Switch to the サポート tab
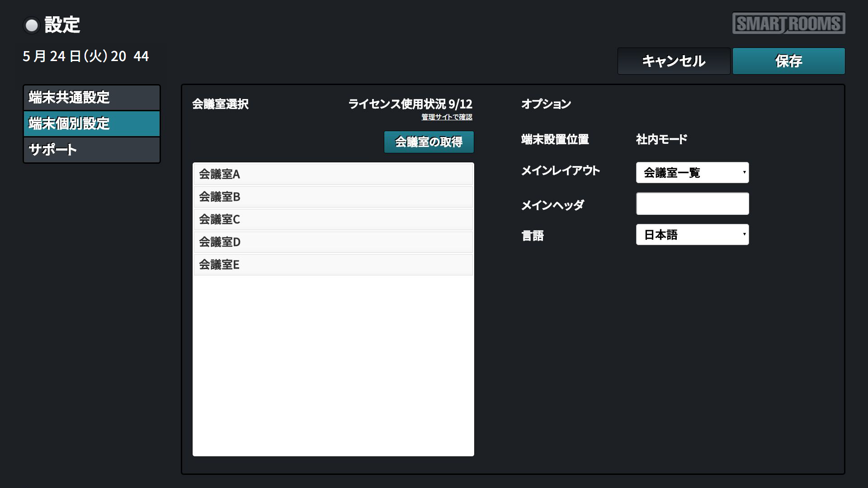 tap(92, 150)
